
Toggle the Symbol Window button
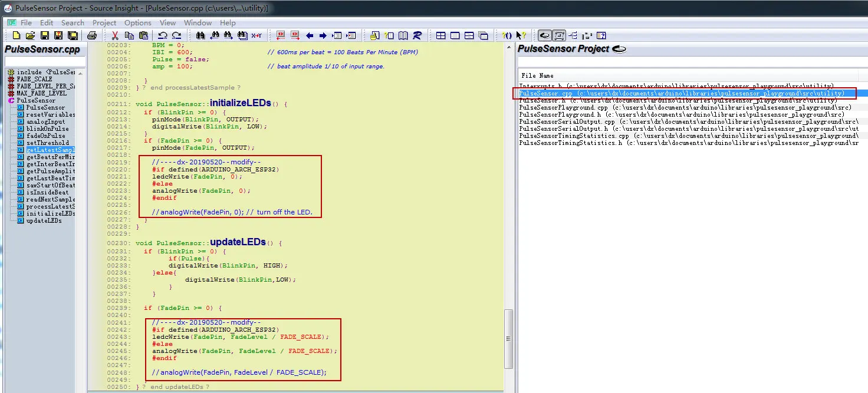point(559,35)
